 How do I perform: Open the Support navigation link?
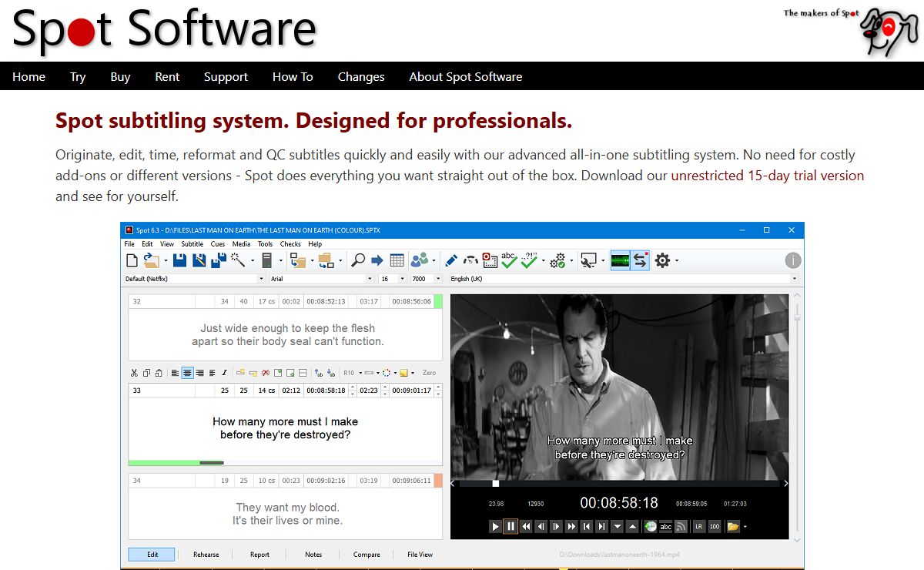[226, 76]
